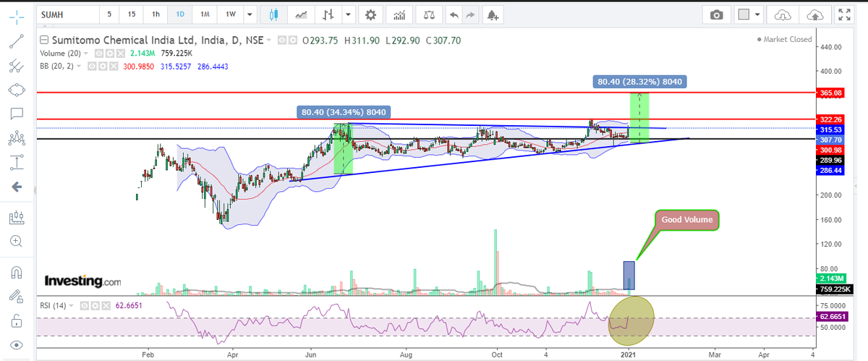Create an alert with bell icon
Image resolution: width=868 pixels, height=361 pixels.
pos(493,14)
